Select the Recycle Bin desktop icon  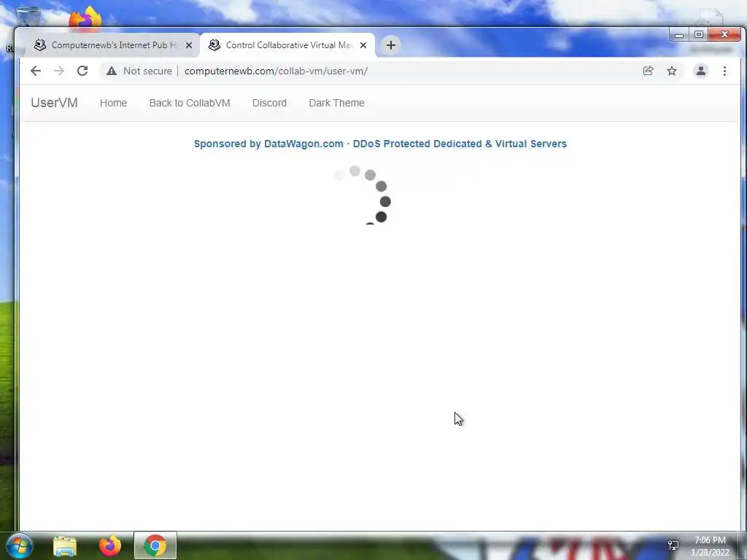pyautogui.click(x=28, y=16)
